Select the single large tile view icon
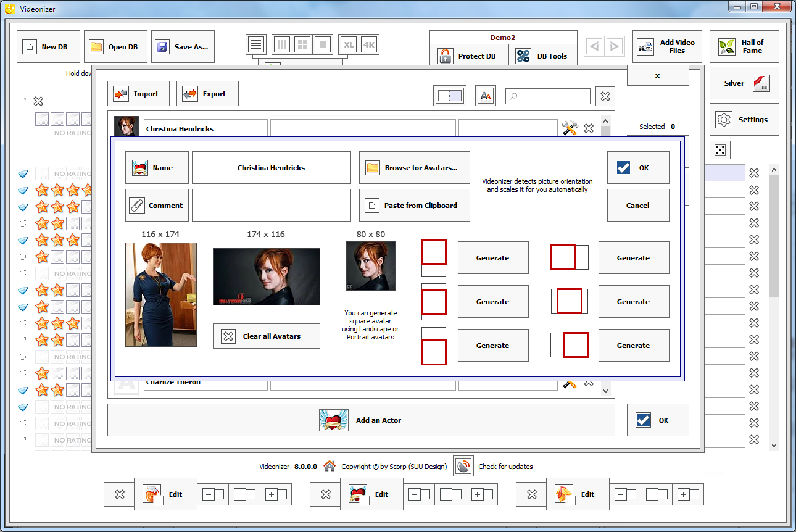 [x=321, y=44]
